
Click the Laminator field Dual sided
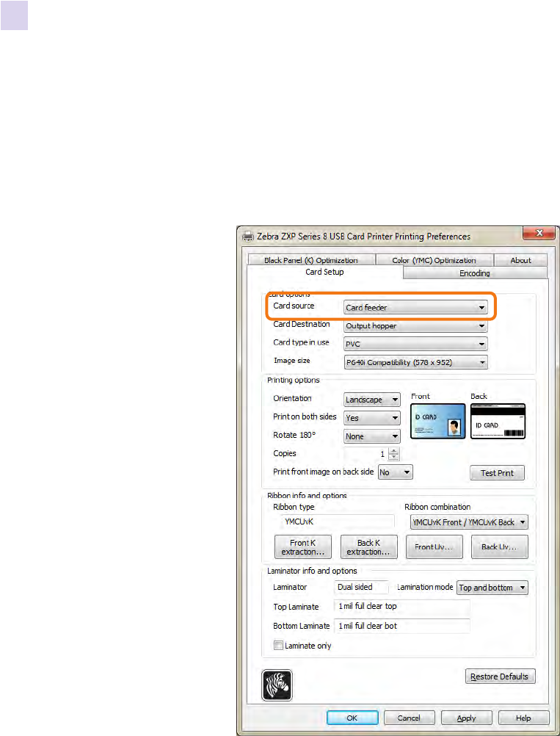(362, 587)
